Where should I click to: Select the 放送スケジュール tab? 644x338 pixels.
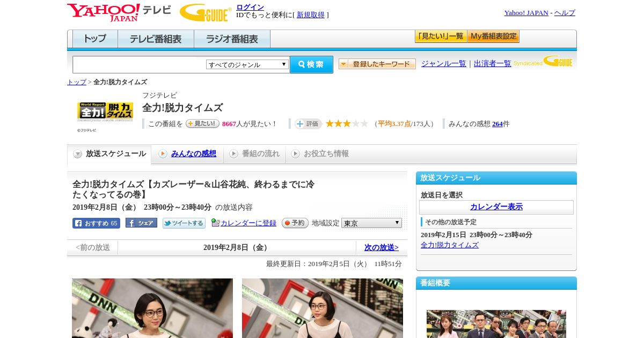[x=109, y=154]
